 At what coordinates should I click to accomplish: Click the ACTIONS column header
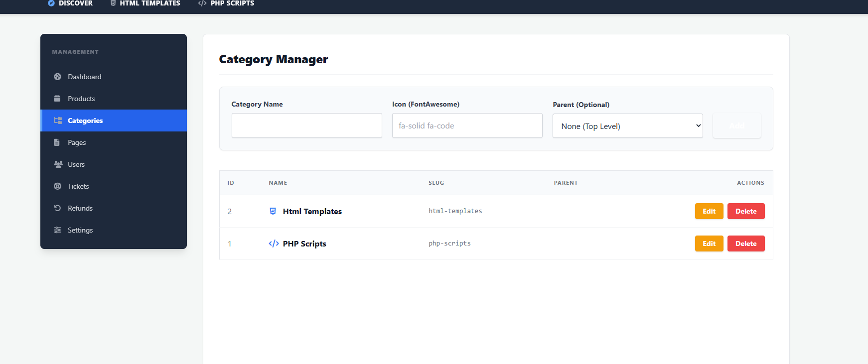(750, 183)
